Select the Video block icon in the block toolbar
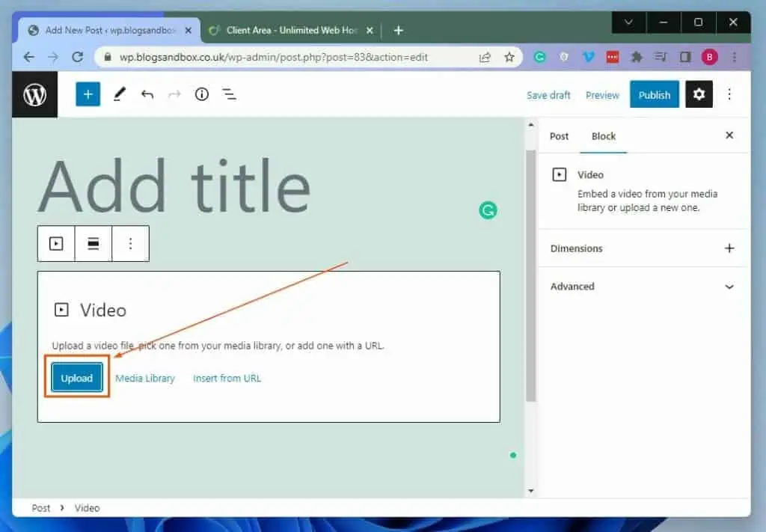Screen dimensions: 766x532 pyautogui.click(x=56, y=244)
